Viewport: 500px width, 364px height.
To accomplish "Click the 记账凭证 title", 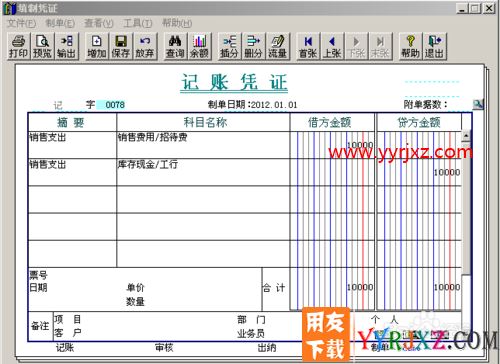I will (x=234, y=82).
